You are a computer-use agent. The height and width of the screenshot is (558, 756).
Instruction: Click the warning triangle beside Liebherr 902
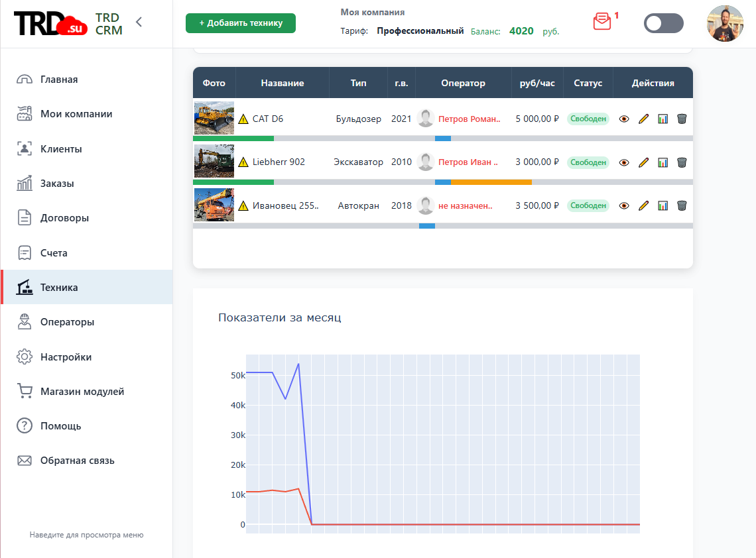243,162
